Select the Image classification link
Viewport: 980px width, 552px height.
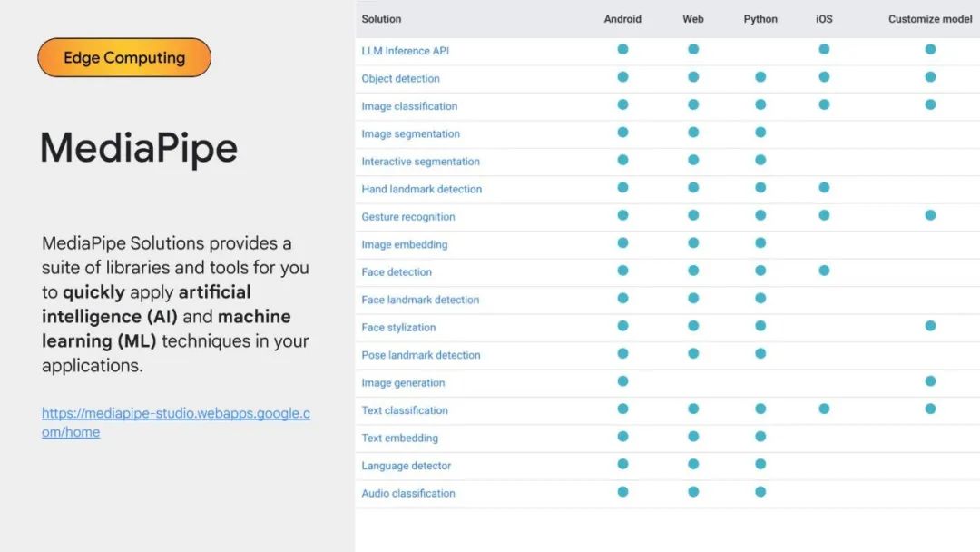409,106
